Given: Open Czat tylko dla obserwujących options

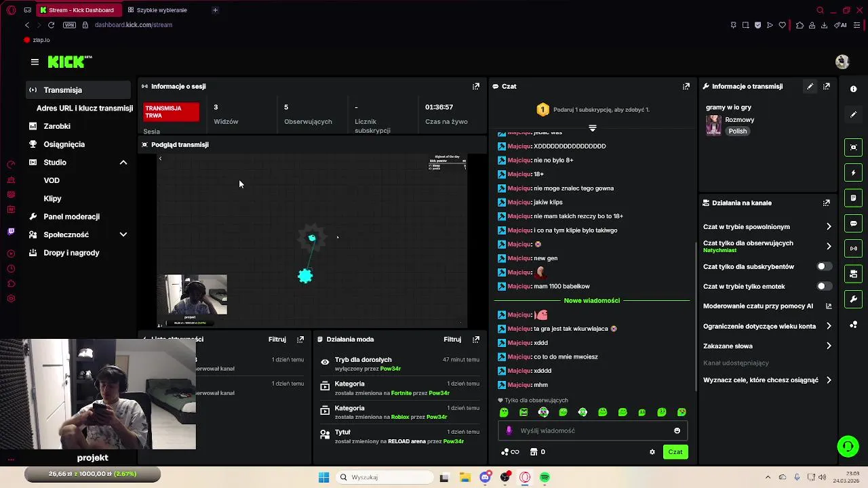Looking at the screenshot, I should pos(766,246).
